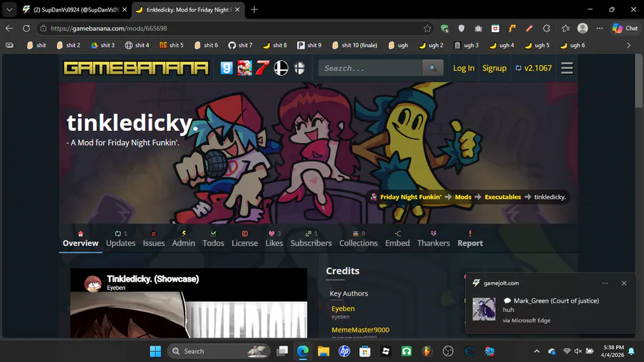Open Microsoft Store from the taskbar
644x362 pixels.
[x=365, y=351]
